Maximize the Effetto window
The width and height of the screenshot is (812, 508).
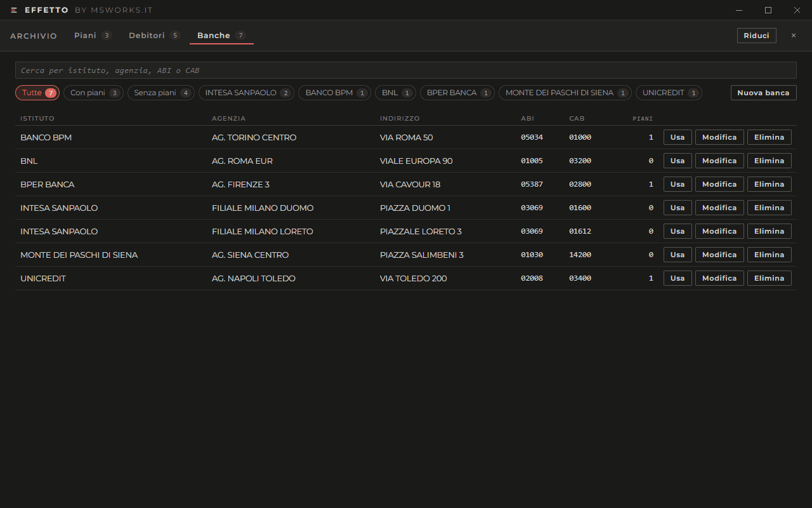[x=768, y=10]
